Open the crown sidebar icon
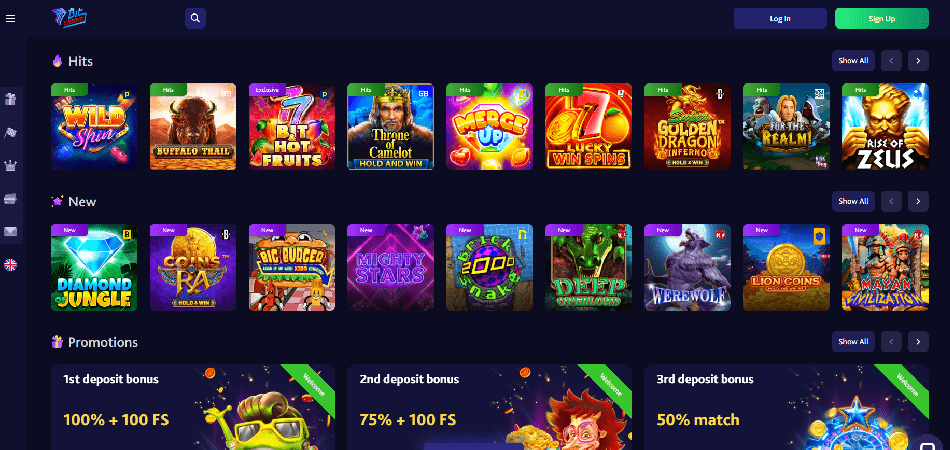The width and height of the screenshot is (950, 450). [x=11, y=165]
